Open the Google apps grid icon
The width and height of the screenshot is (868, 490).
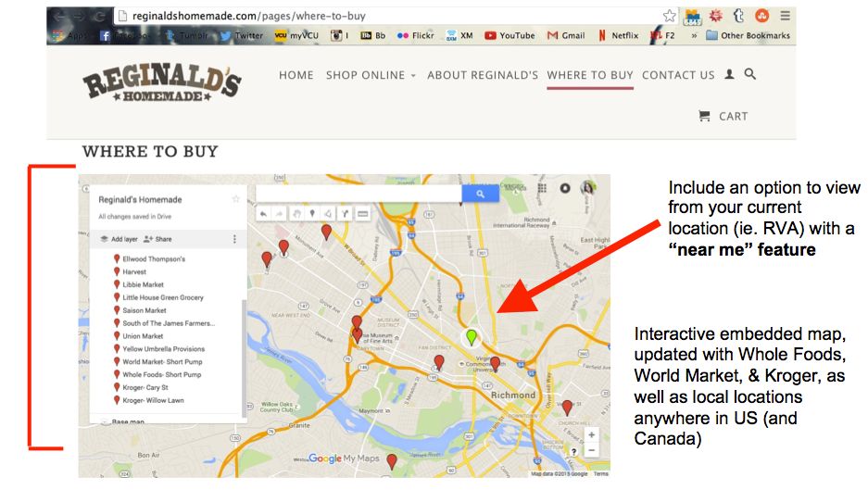[542, 188]
